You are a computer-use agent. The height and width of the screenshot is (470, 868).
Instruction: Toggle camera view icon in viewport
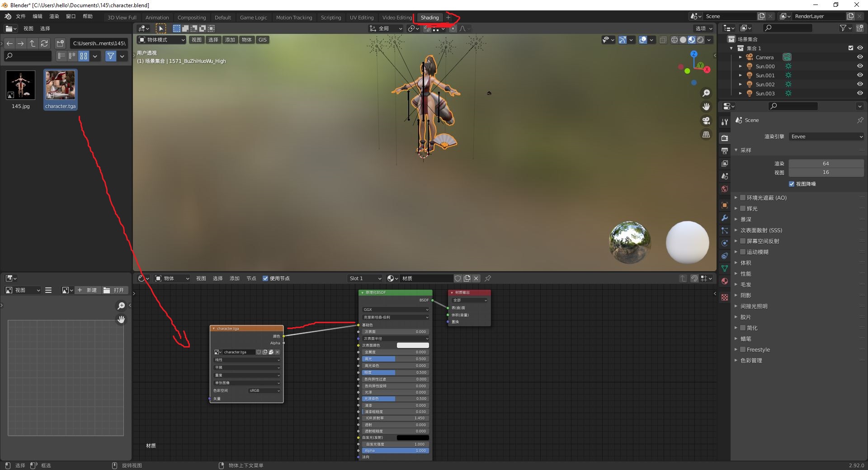point(706,121)
